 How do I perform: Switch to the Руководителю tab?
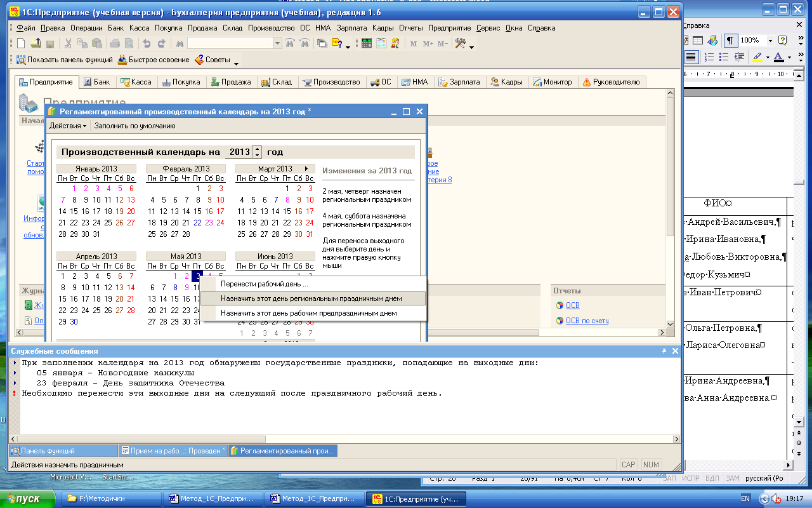tap(611, 82)
